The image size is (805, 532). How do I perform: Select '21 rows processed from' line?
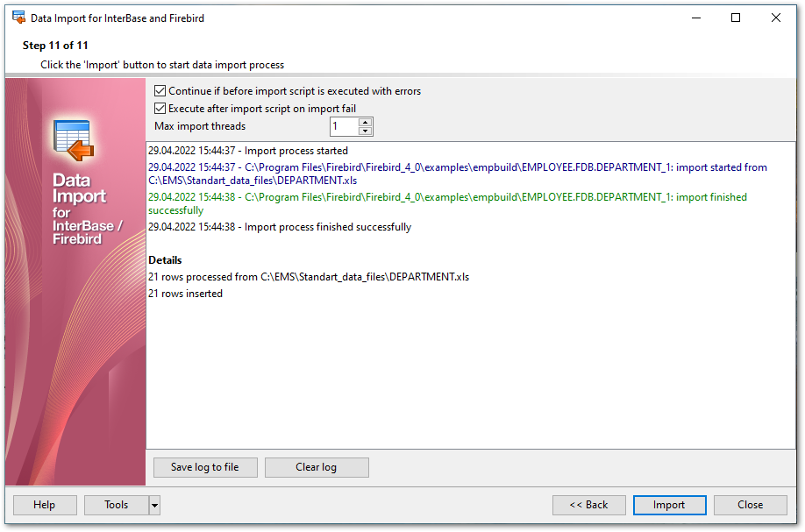[x=309, y=277]
